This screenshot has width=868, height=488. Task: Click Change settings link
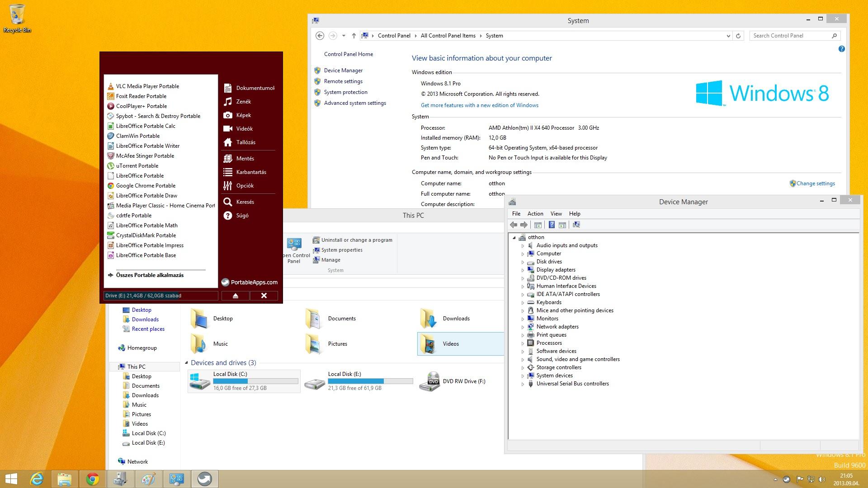816,183
